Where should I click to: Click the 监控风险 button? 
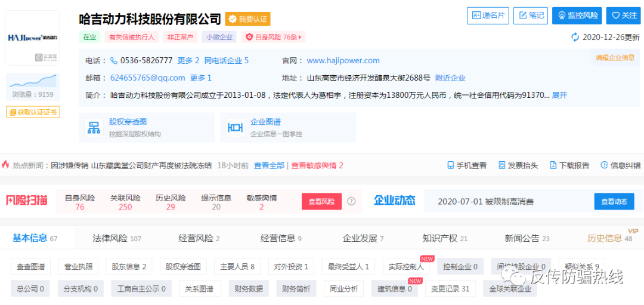pos(577,16)
